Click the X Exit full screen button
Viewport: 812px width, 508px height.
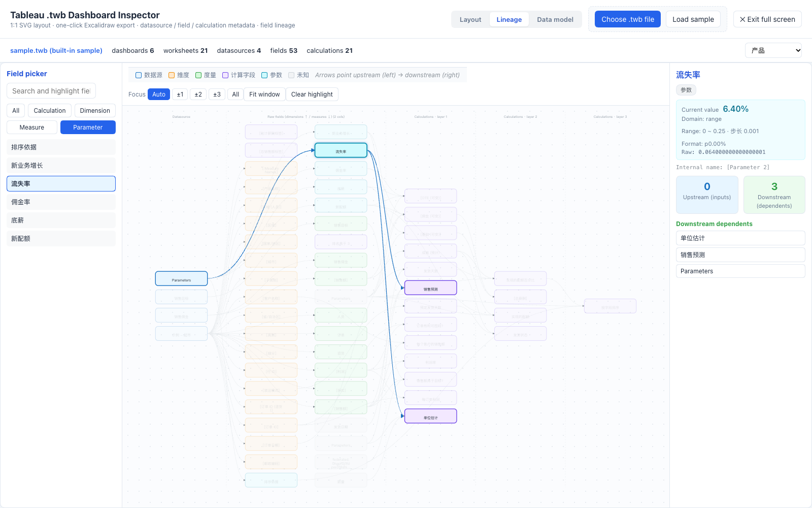tap(767, 19)
